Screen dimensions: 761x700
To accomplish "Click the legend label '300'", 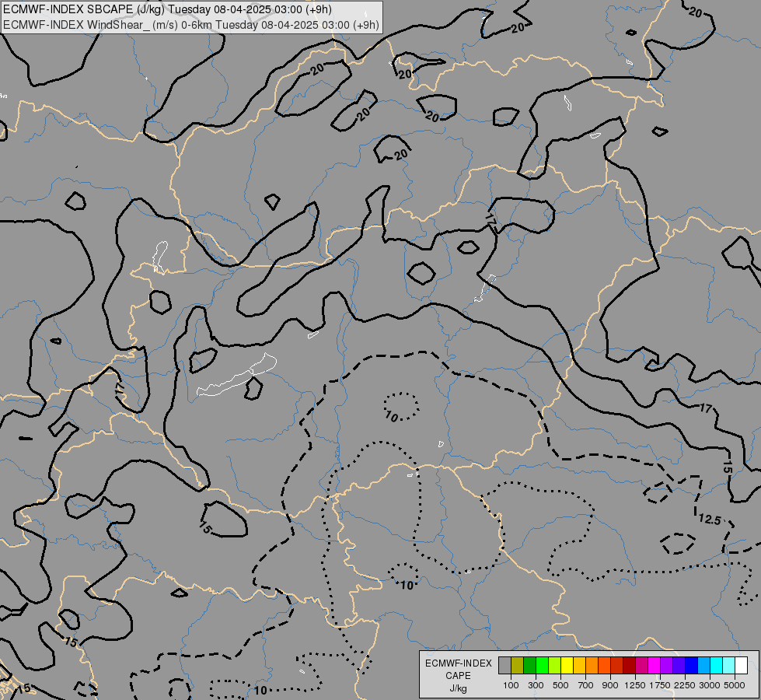I will [x=536, y=685].
